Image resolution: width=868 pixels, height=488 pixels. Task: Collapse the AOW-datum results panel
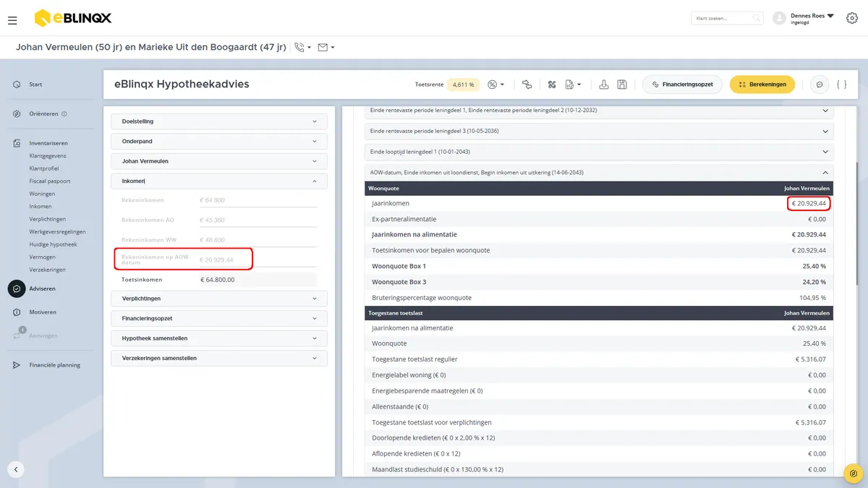click(x=599, y=173)
